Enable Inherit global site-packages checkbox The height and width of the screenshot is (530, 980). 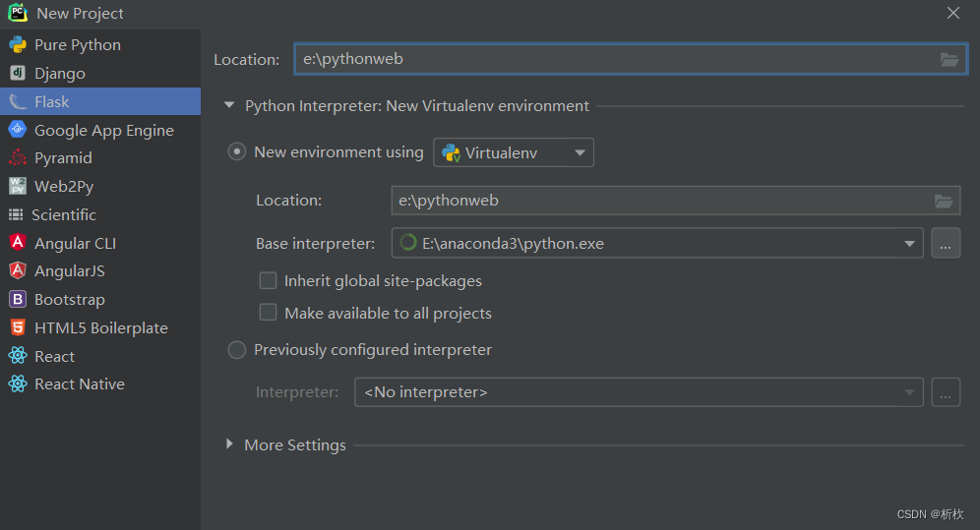(x=268, y=281)
